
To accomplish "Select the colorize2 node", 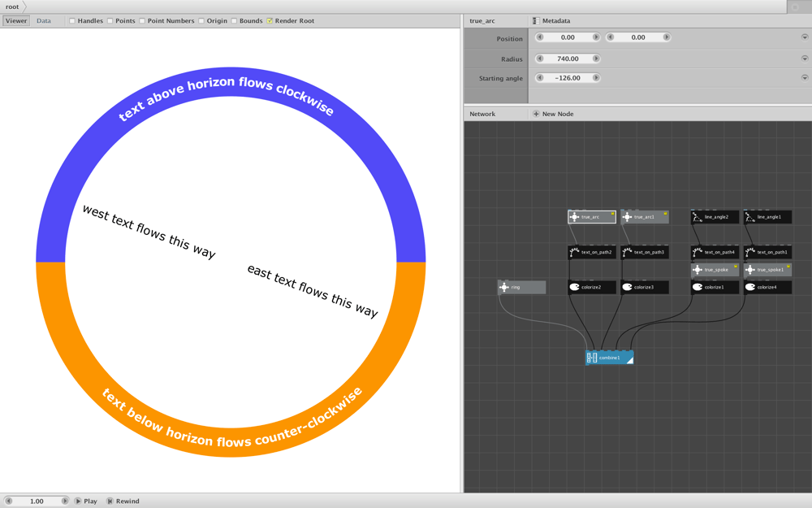I will click(x=592, y=287).
